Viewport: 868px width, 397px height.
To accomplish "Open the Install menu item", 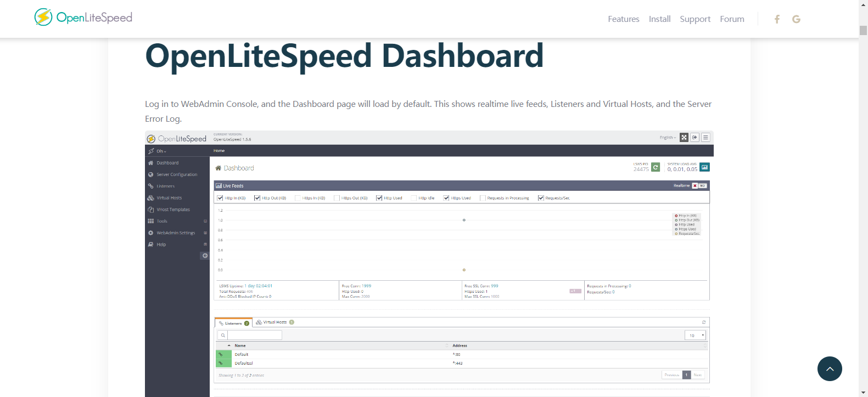I will (659, 19).
